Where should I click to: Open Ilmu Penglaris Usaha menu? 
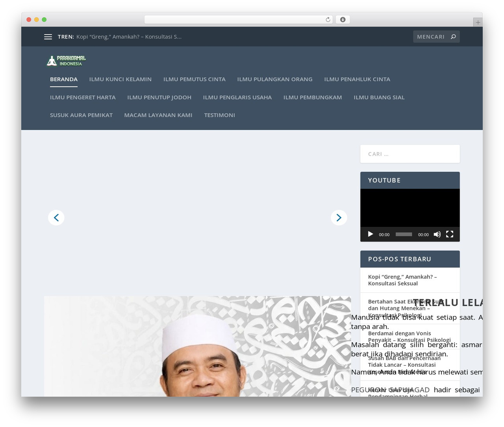click(237, 97)
